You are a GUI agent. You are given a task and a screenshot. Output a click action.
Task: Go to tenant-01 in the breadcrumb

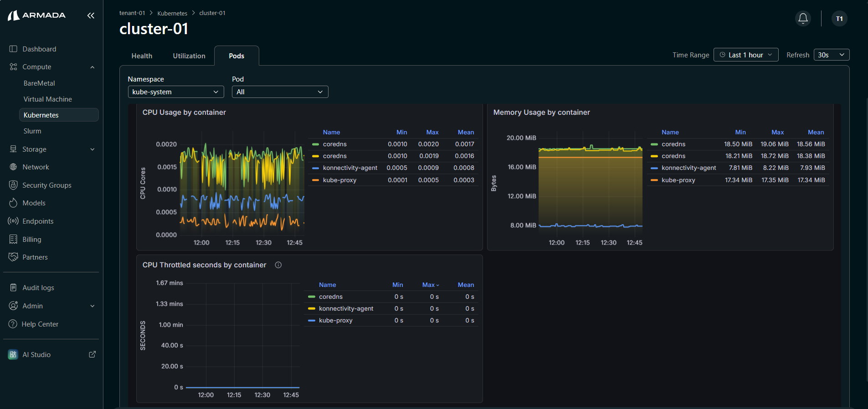point(132,13)
